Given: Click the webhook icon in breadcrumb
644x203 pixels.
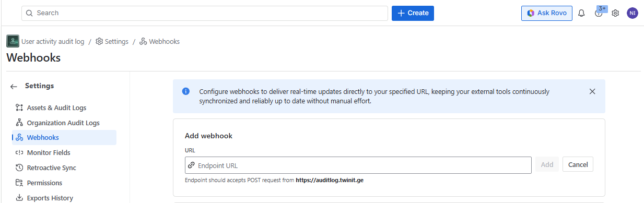Looking at the screenshot, I should coord(143,41).
